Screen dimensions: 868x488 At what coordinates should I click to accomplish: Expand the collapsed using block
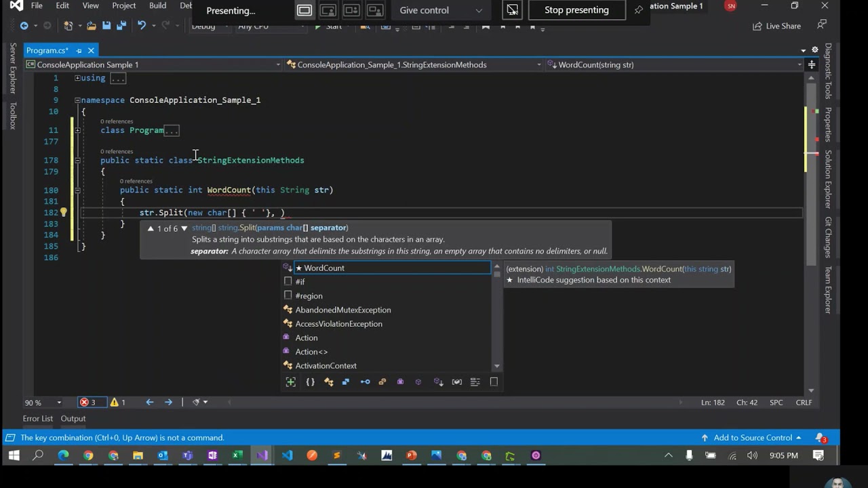click(77, 78)
